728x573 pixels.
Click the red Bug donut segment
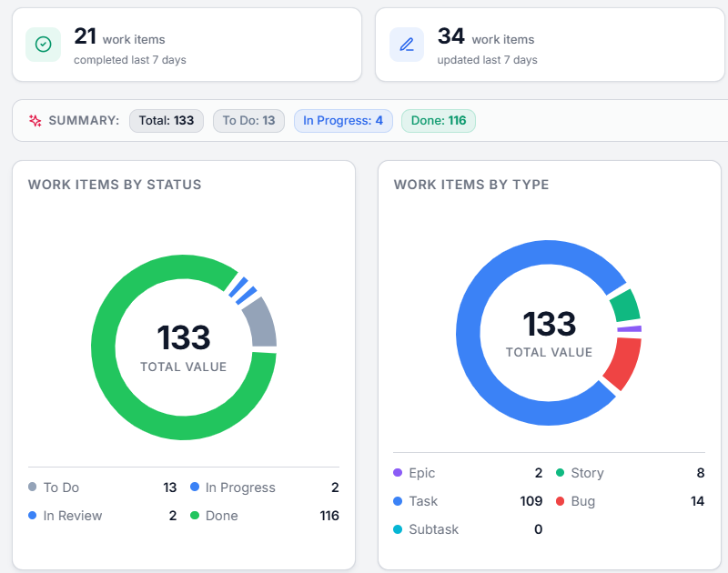625,362
